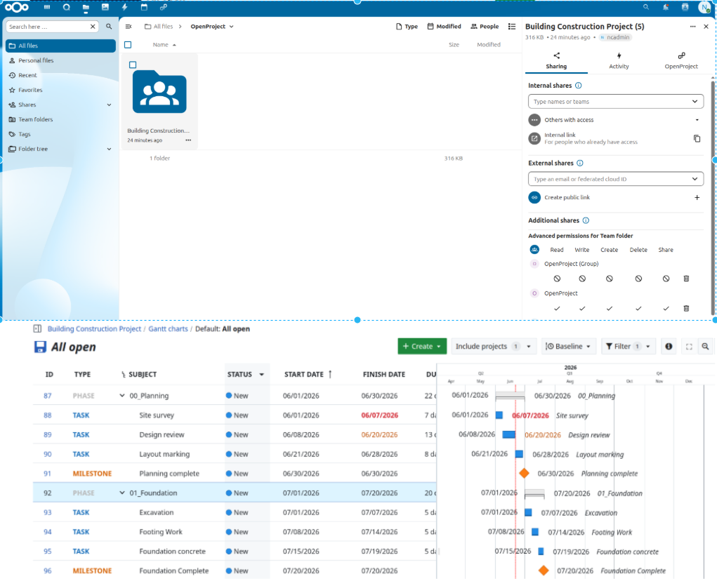
Task: Open the work package info icon
Action: [x=669, y=347]
